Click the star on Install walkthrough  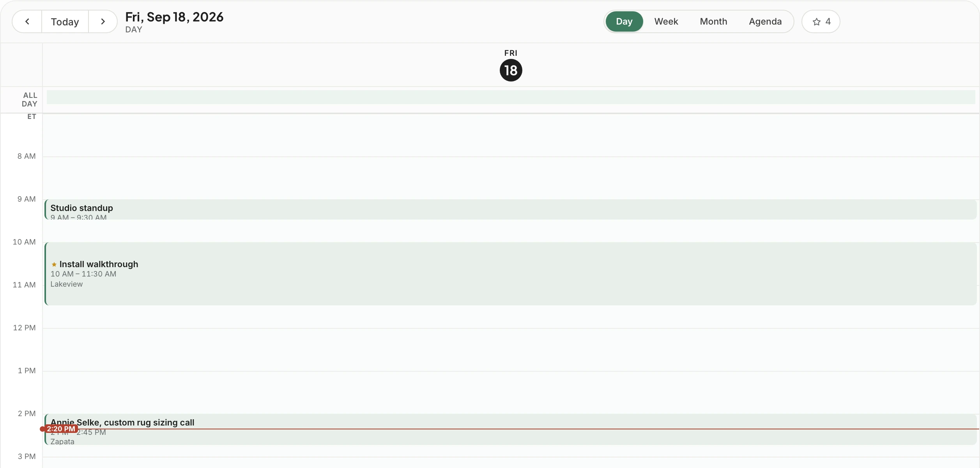[x=54, y=264]
